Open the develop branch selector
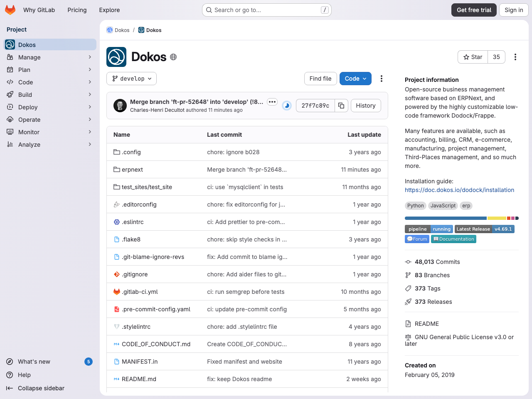 point(131,79)
